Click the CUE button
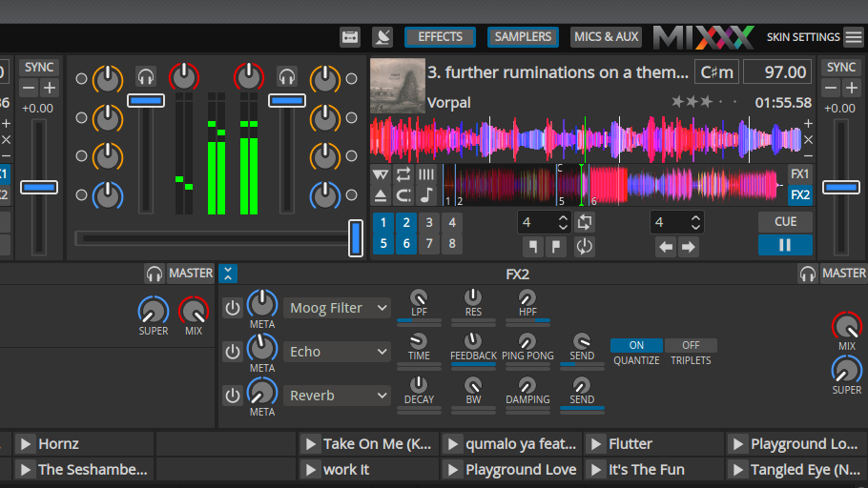Image resolution: width=868 pixels, height=488 pixels. tap(785, 222)
